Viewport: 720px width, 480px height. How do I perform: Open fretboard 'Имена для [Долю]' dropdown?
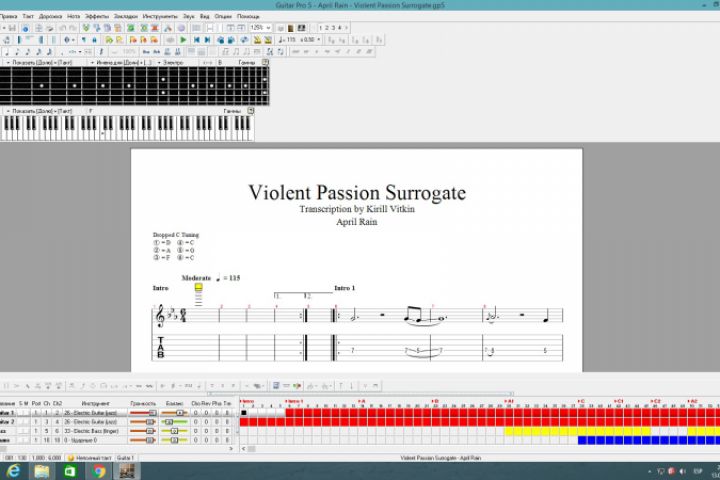(x=121, y=62)
